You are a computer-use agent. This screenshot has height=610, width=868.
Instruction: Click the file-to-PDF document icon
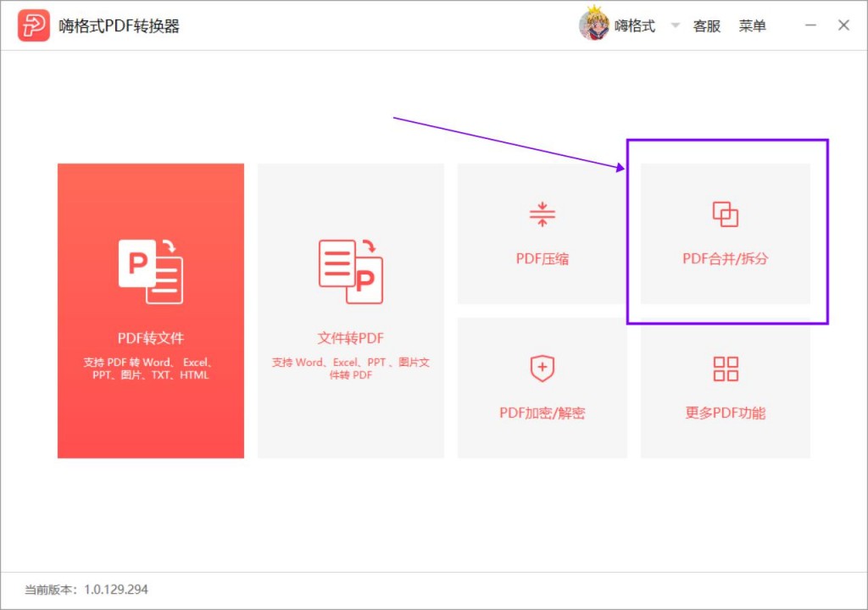coord(350,271)
